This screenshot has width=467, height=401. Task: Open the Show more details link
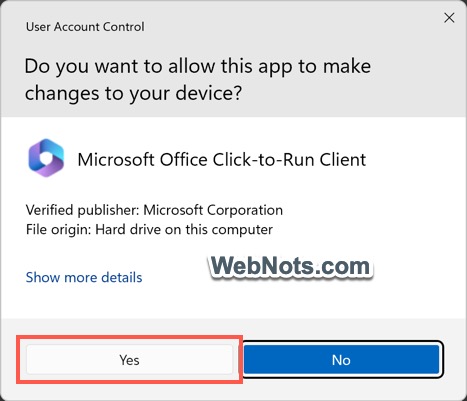tap(84, 277)
